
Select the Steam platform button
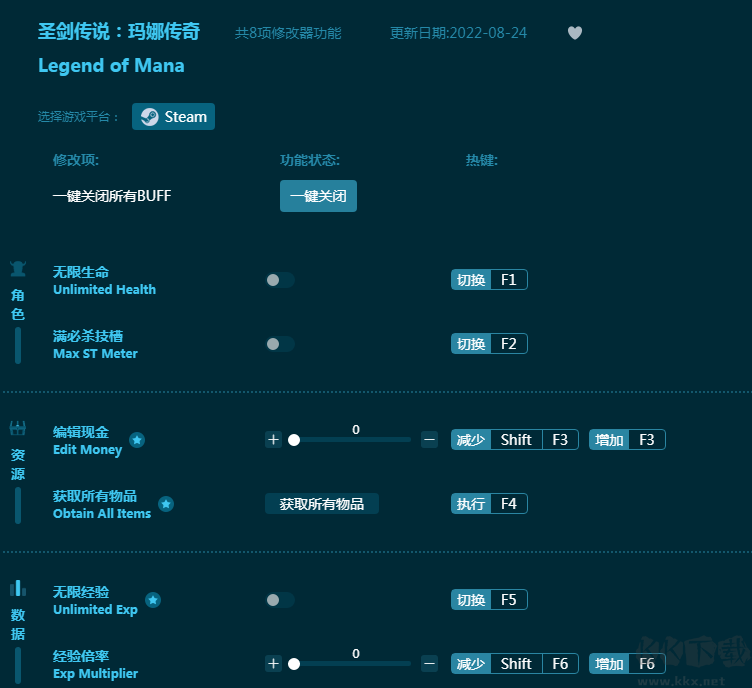pos(174,117)
